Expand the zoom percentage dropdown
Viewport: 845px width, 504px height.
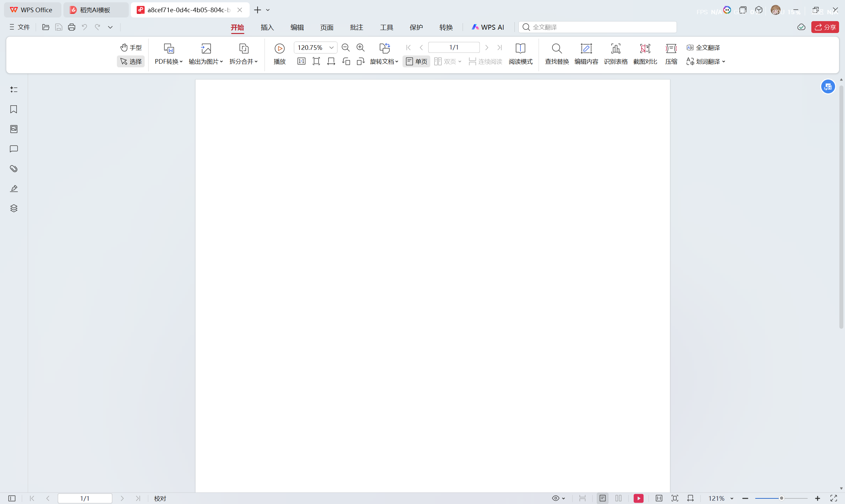[331, 48]
